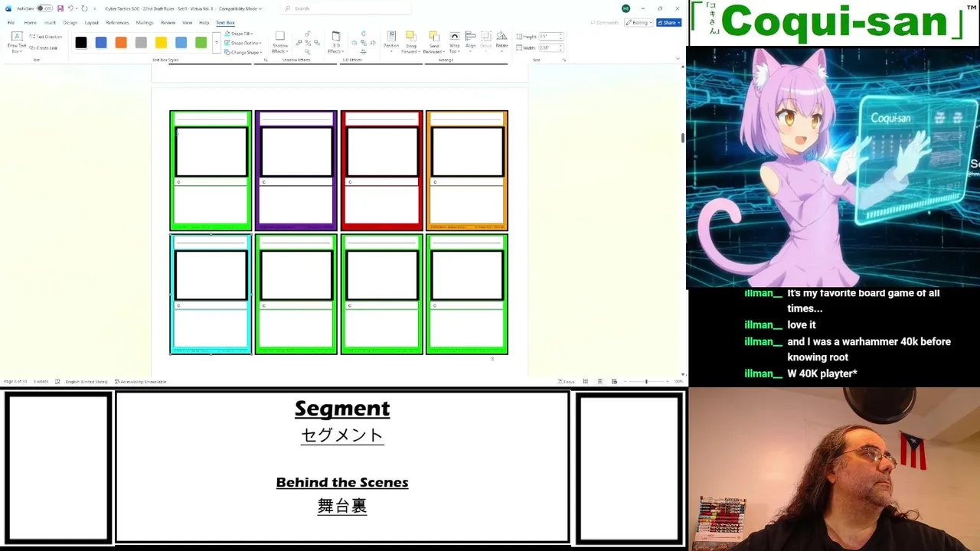Open the Rotate menu
Viewport: 980px width, 551px height.
coord(501,41)
